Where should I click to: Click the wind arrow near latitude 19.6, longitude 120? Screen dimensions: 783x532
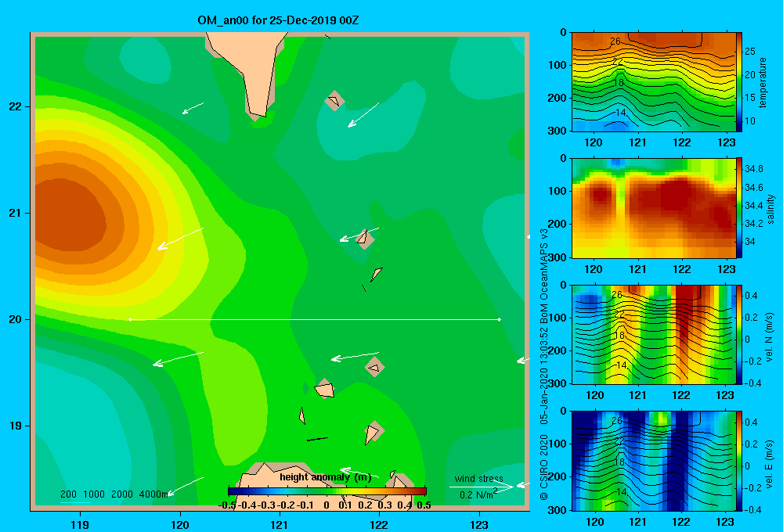pyautogui.click(x=178, y=359)
